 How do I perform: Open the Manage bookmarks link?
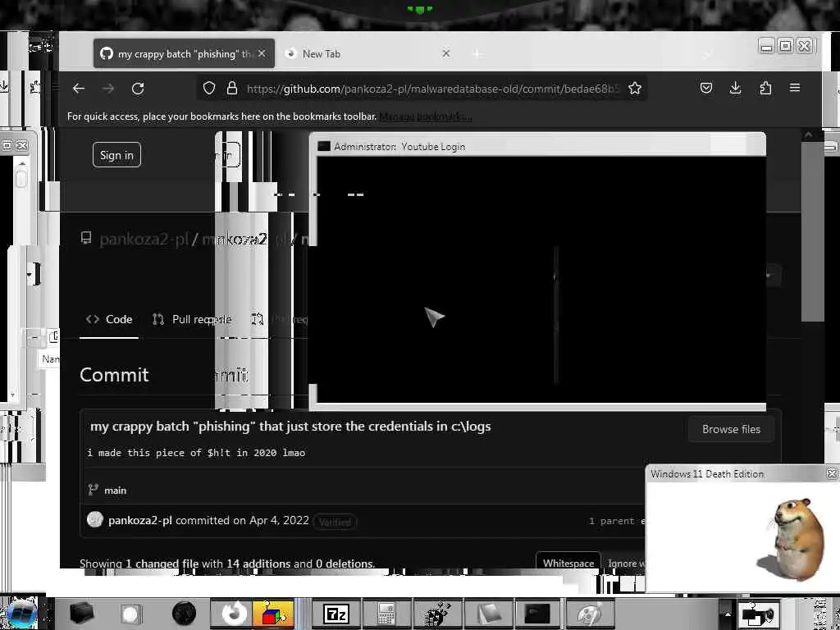click(426, 116)
